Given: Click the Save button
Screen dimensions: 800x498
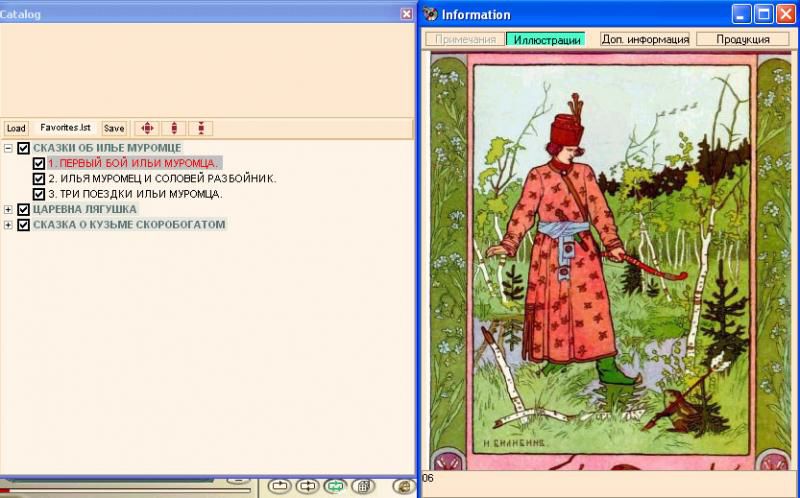Looking at the screenshot, I should point(114,128).
